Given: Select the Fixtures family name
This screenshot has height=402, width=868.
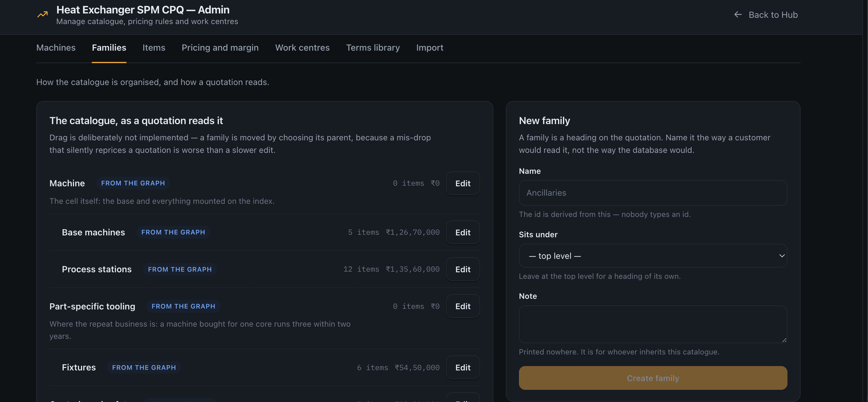Looking at the screenshot, I should coord(79,367).
